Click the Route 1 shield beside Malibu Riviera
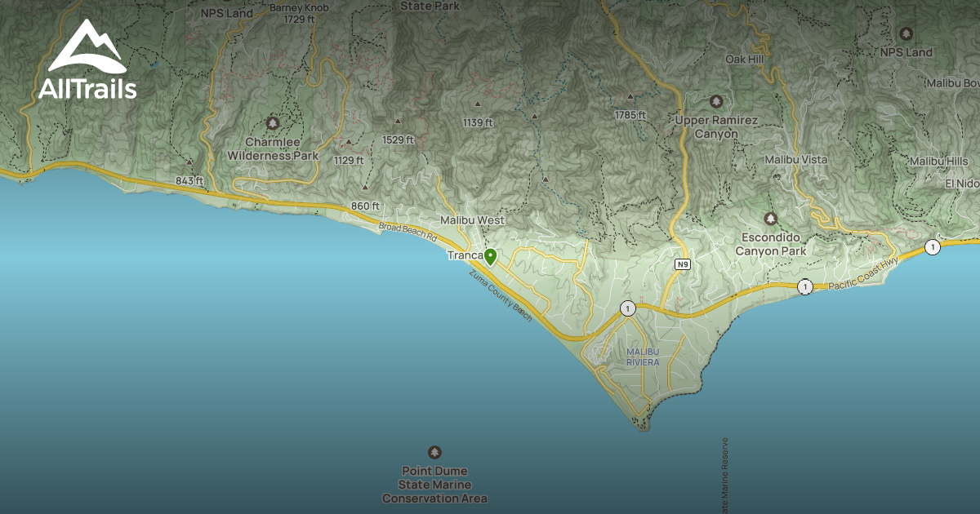Screen dimensions: 980x514 [x=627, y=308]
